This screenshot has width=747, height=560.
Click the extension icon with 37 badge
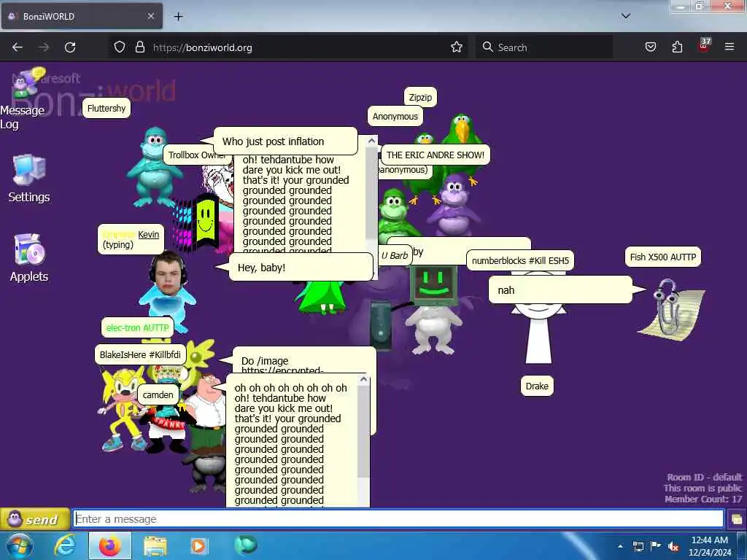704,46
